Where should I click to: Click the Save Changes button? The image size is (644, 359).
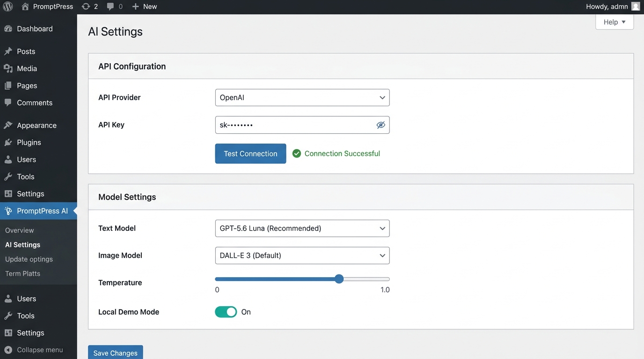tap(116, 352)
